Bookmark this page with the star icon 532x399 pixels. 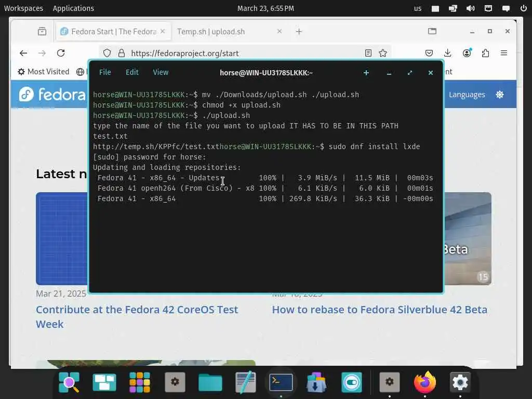click(x=383, y=54)
